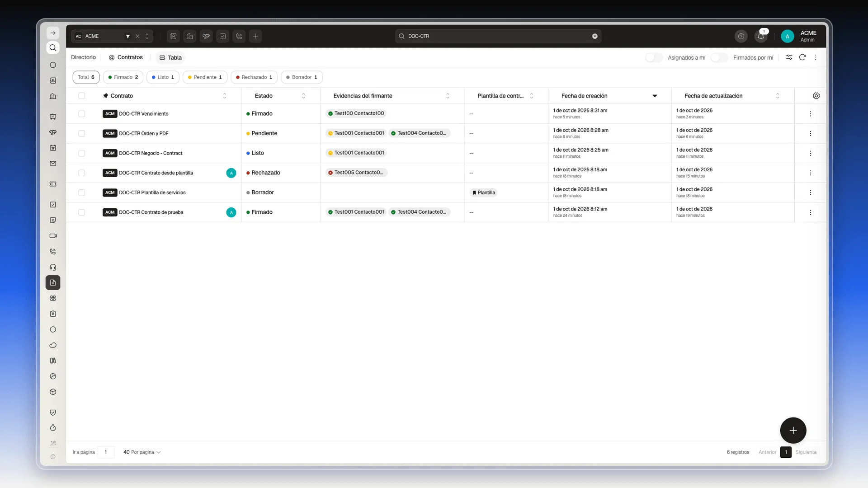Open the handshake deals icon in sidebar
Screen dimensions: 868x488
(53, 132)
